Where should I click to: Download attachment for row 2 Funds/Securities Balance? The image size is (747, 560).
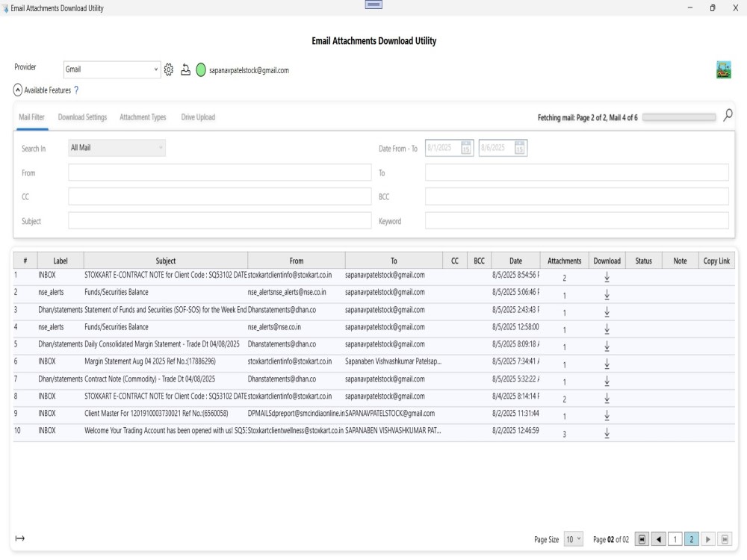point(607,295)
